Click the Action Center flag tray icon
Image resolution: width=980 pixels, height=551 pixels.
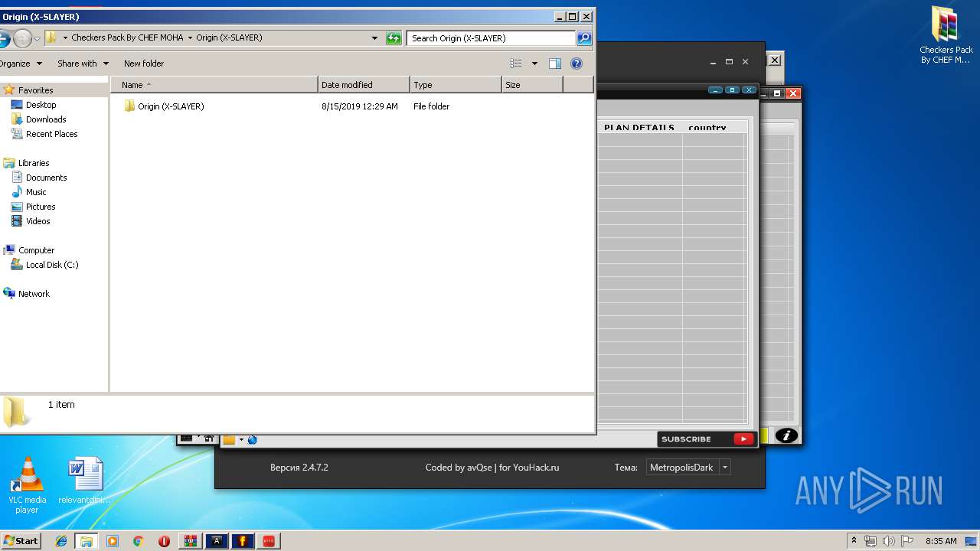tap(907, 541)
